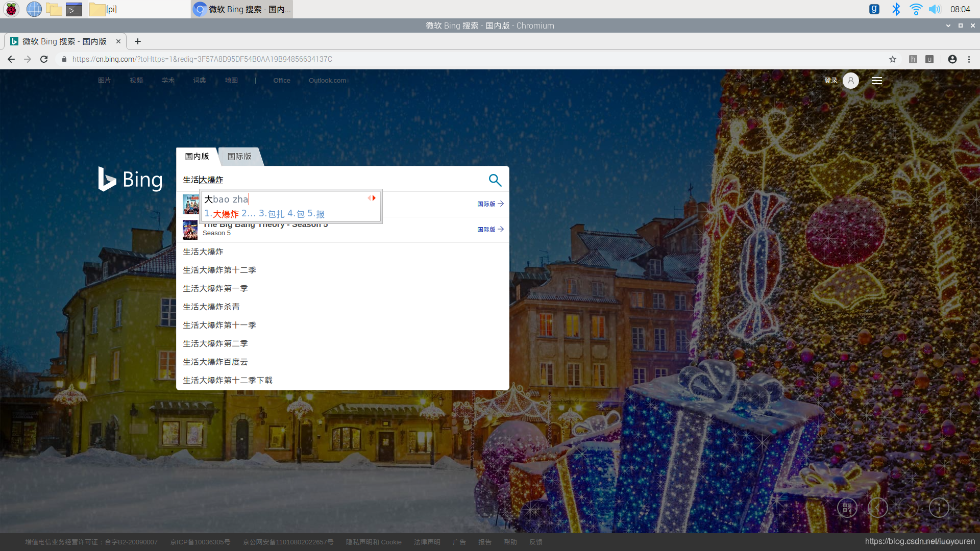Show the QR code icon at bottom right
The image size is (980, 551).
click(x=847, y=508)
